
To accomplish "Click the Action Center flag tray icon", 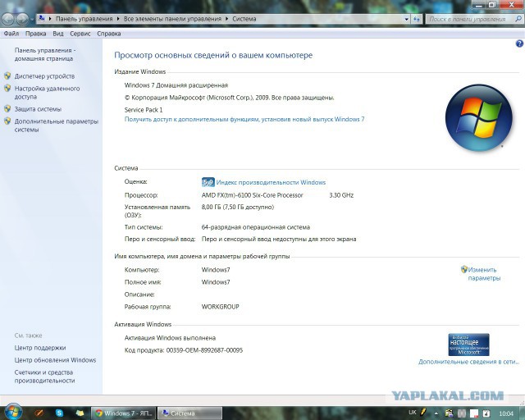I will (474, 413).
